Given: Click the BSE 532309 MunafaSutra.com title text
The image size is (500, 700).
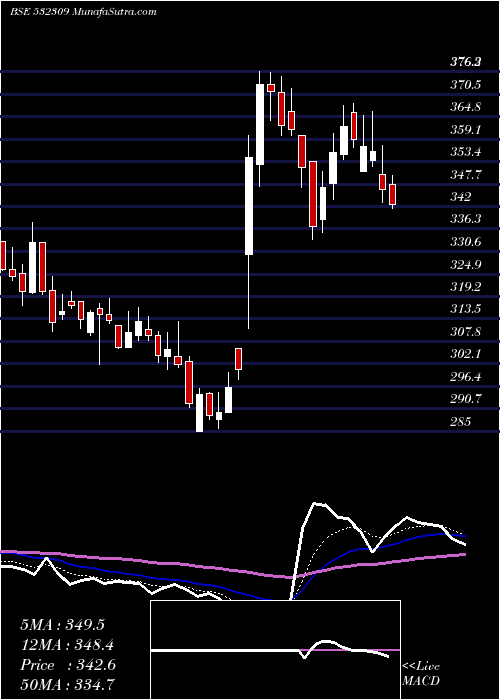Looking at the screenshot, I should pos(83,12).
